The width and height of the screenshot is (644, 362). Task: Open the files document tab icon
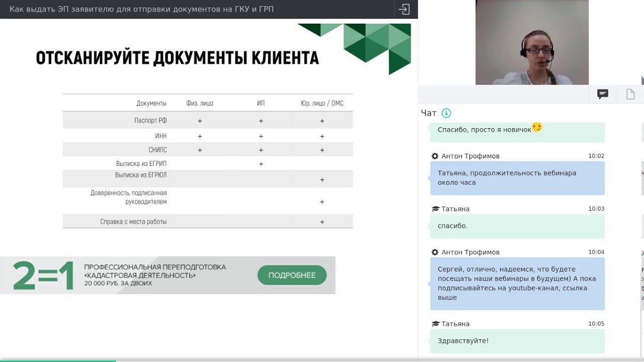point(630,94)
